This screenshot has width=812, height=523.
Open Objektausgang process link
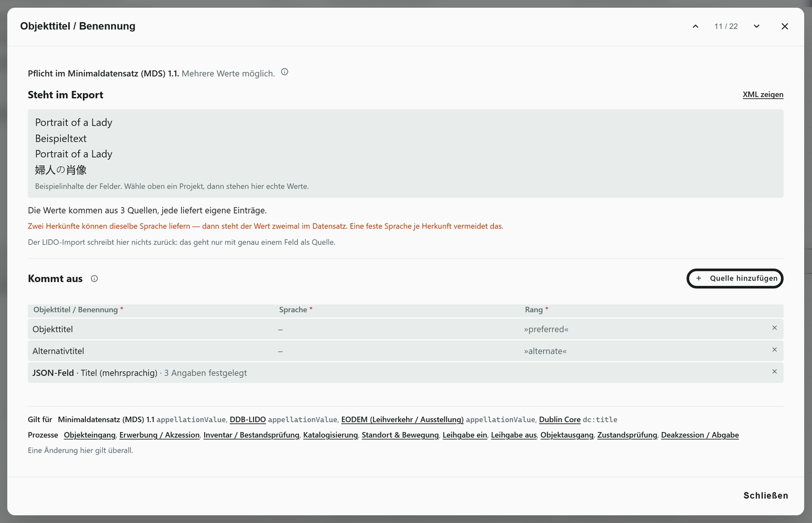click(x=567, y=435)
